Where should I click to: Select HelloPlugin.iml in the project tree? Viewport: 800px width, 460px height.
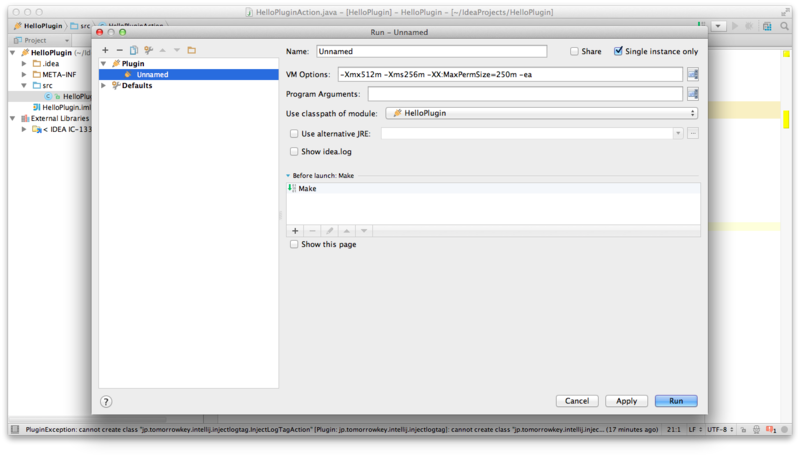click(x=61, y=108)
